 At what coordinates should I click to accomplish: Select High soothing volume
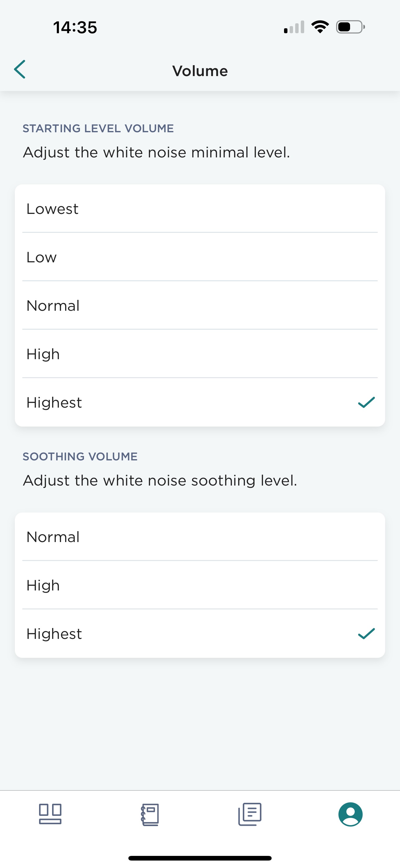pos(200,585)
